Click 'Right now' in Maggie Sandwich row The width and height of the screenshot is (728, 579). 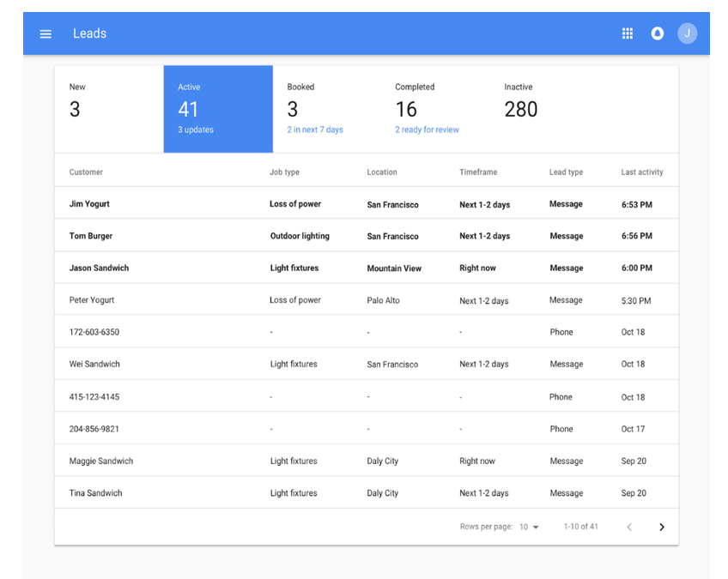coord(477,461)
